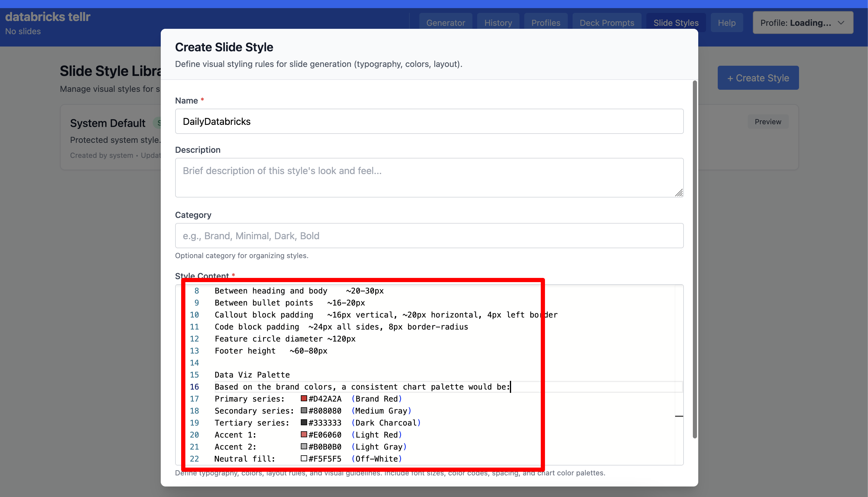
Task: Click the modal's vertical scrollbar
Action: click(694, 259)
